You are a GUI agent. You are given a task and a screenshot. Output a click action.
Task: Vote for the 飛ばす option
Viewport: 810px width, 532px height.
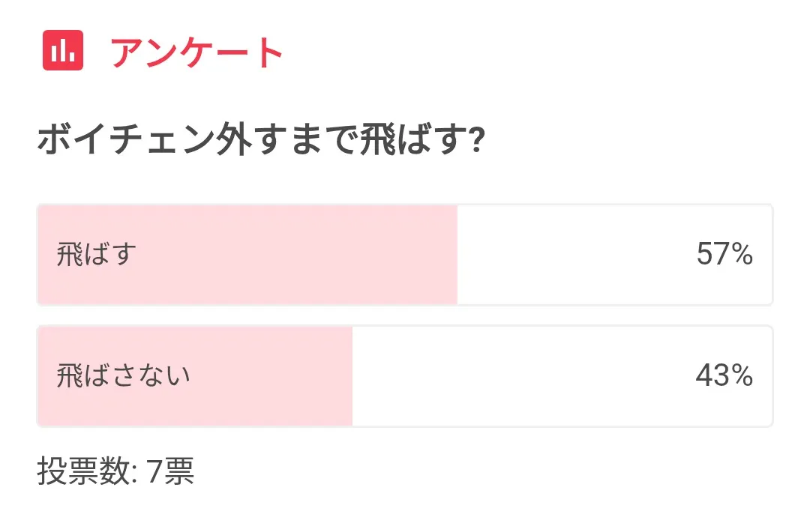click(x=404, y=255)
